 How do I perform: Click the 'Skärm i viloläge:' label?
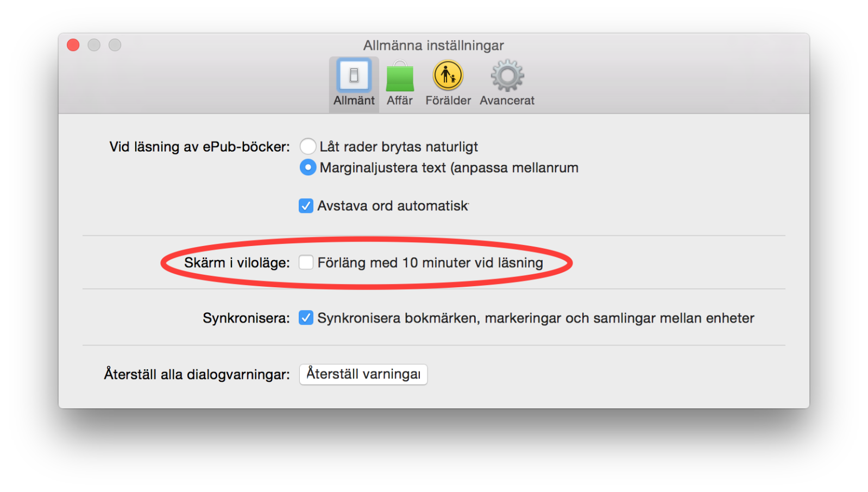coord(237,263)
